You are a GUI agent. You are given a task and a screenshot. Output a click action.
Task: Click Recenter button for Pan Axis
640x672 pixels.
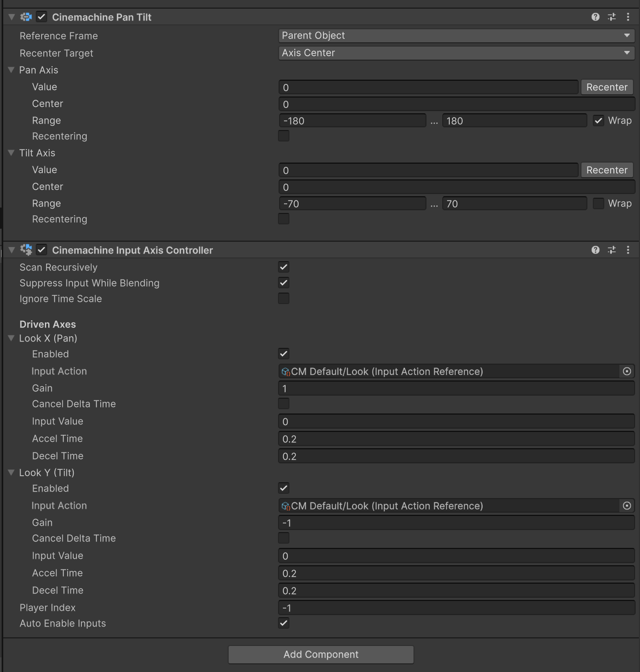[606, 87]
